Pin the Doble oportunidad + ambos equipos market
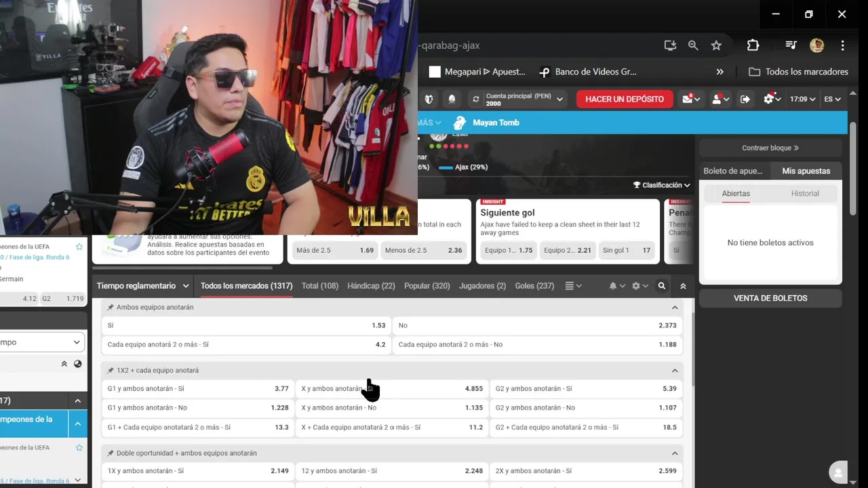This screenshot has height=488, width=868. [111, 453]
